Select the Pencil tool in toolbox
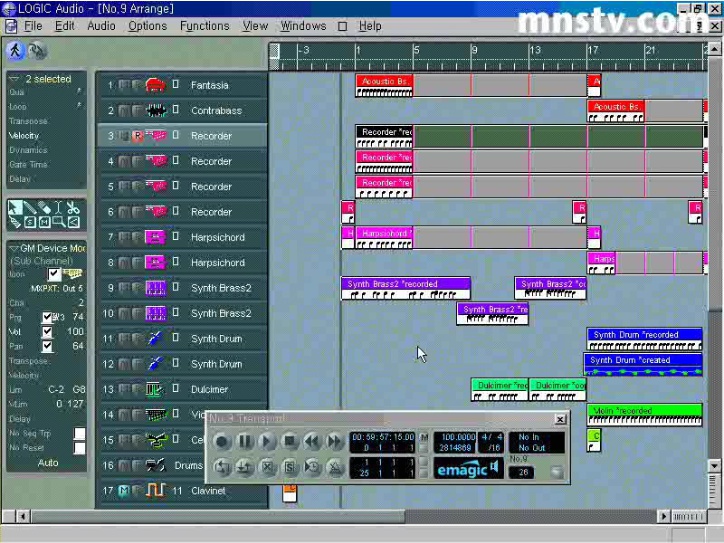The image size is (724, 543). (30, 208)
